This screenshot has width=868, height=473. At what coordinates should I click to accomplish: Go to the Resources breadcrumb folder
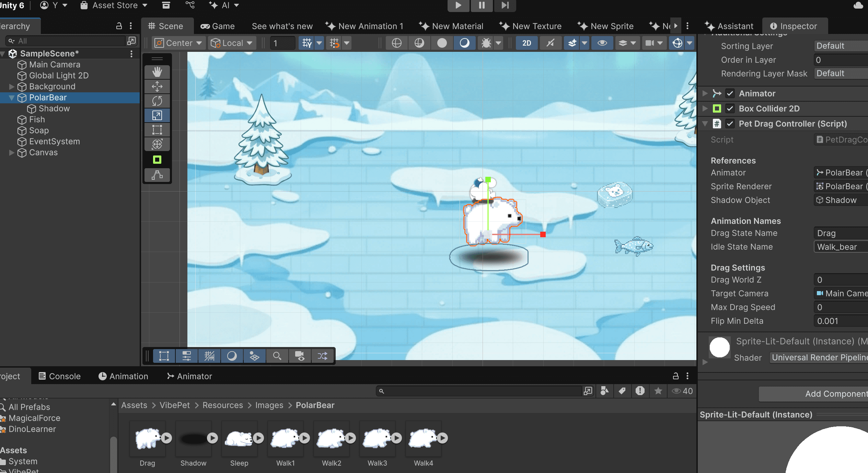(222, 405)
